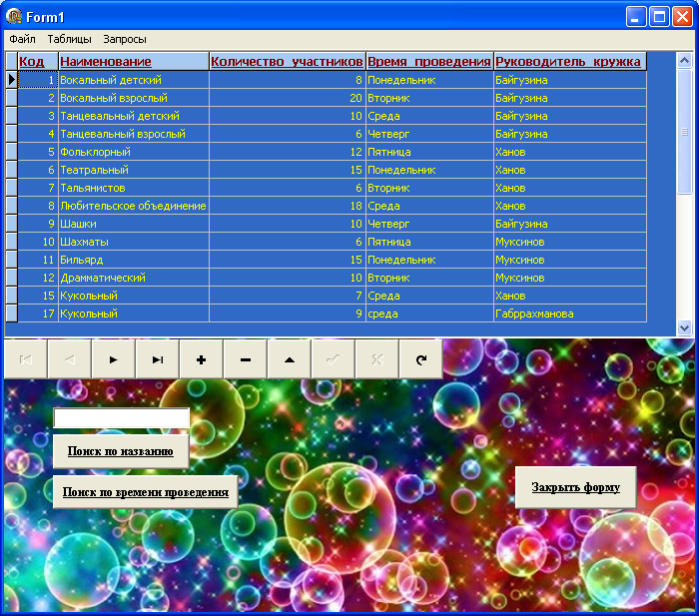
Task: Click the Form1 application icon
Action: [x=14, y=17]
